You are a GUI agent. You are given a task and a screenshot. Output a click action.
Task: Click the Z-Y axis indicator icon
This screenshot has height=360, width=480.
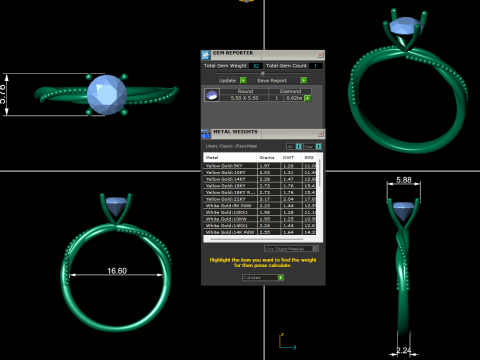point(287,341)
